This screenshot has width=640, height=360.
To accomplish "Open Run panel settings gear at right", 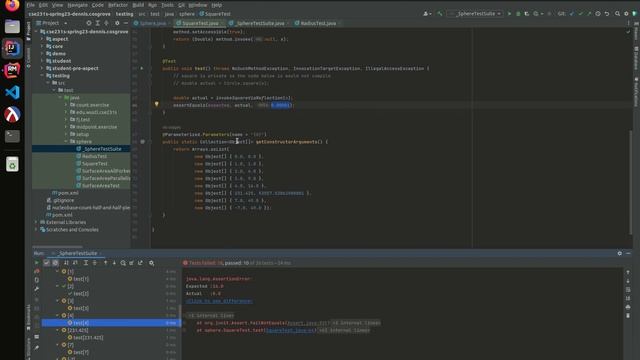I will 620,253.
